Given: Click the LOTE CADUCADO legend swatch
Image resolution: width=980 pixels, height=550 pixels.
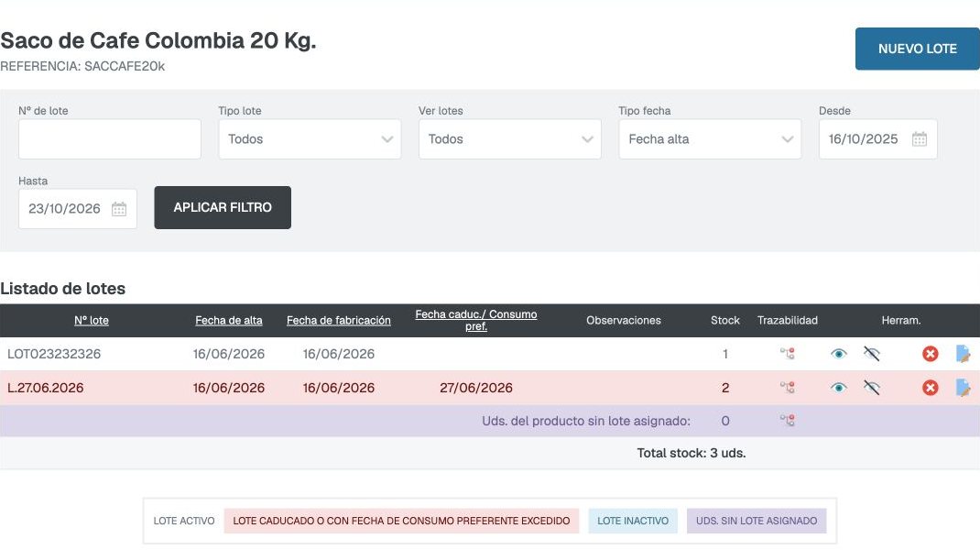Looking at the screenshot, I should [401, 521].
